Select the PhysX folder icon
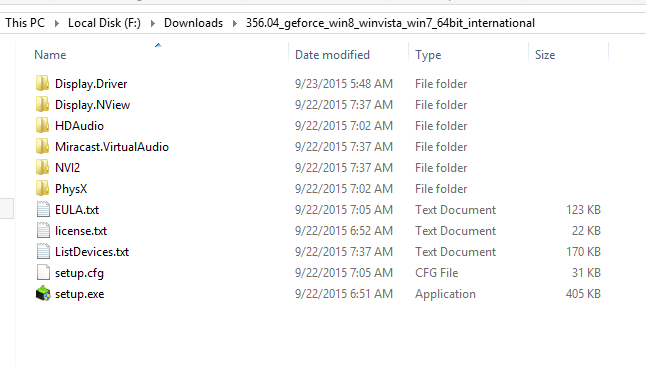This screenshot has width=646, height=366. 42,188
